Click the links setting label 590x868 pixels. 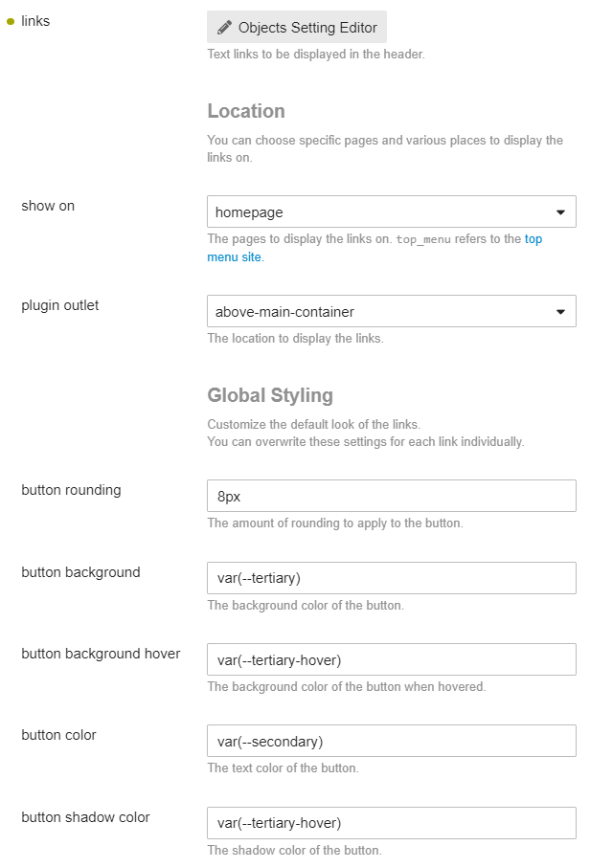pos(35,21)
